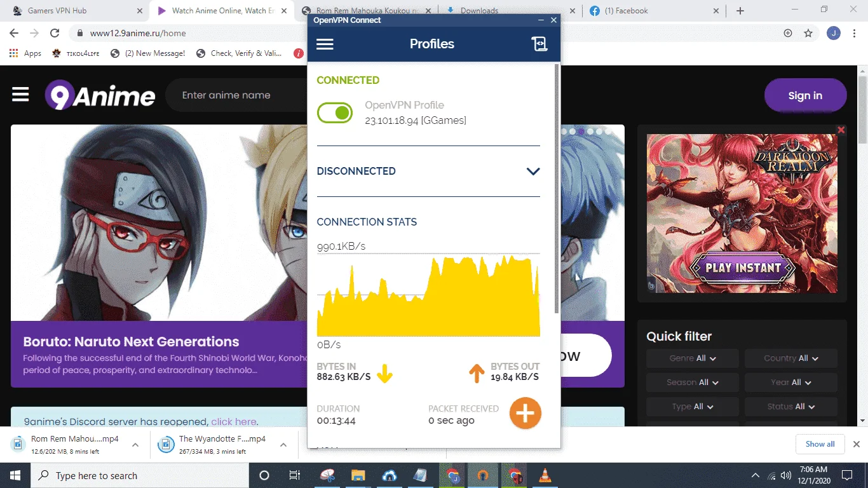
Task: Open Task View on the taskbar
Action: point(295,475)
